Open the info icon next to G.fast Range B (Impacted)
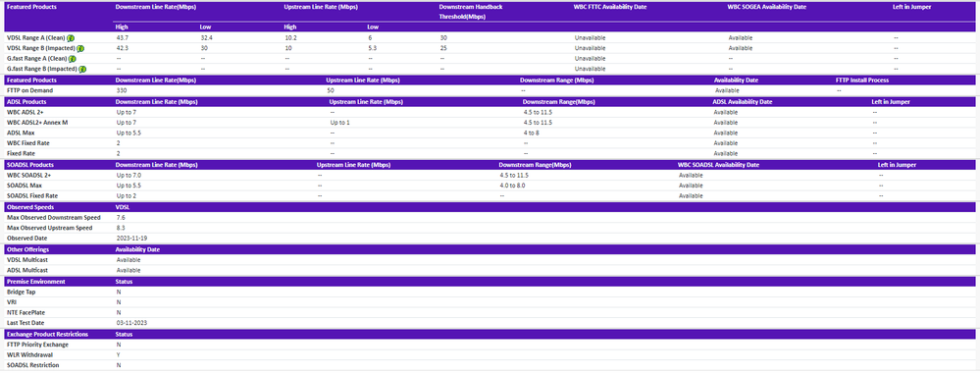The height and width of the screenshot is (374, 980). tap(82, 69)
